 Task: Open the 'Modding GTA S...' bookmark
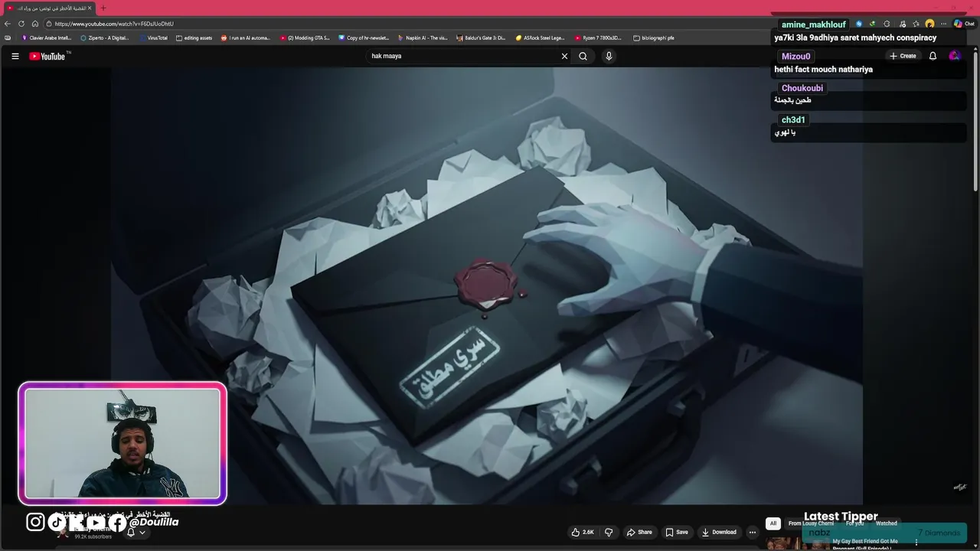pos(305,37)
